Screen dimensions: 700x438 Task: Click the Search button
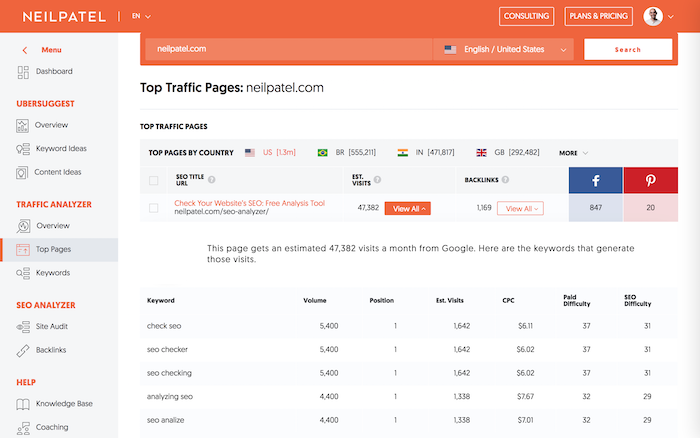(x=628, y=50)
